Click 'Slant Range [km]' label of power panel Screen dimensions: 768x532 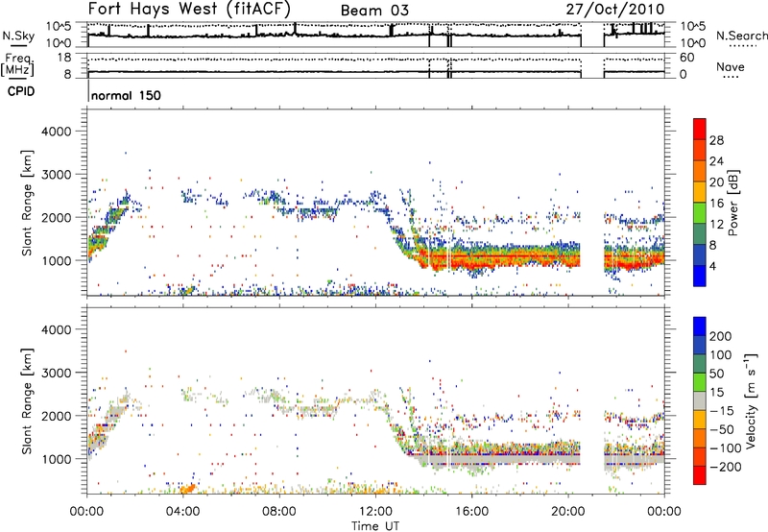[27, 204]
